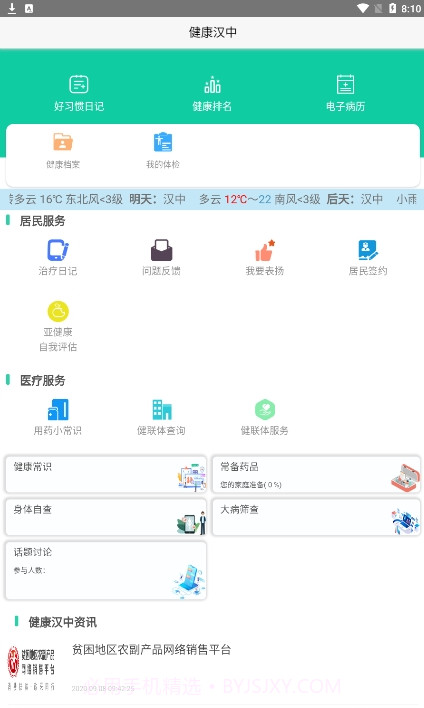Open the 贫困地区农副产品网络销售平台 news article
Viewport: 424px width, 708px height.
pyautogui.click(x=152, y=649)
